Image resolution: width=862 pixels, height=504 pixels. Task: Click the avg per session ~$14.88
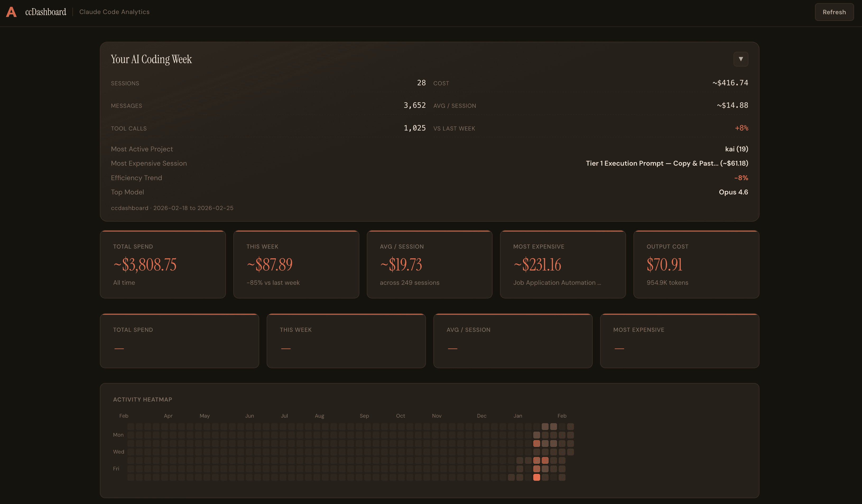click(732, 105)
